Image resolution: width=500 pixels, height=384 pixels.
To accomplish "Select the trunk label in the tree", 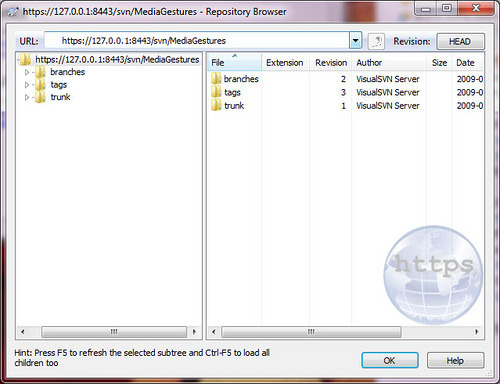I will tap(60, 97).
